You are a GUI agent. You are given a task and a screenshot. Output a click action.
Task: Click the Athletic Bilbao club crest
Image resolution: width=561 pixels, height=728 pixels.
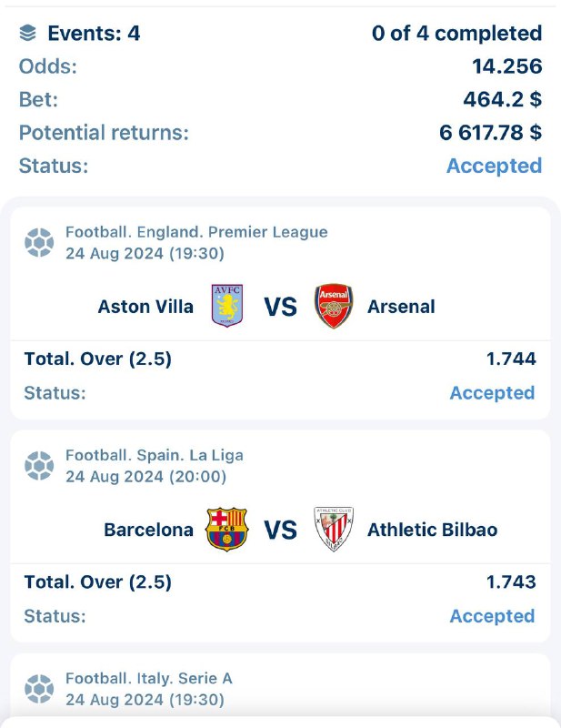click(334, 529)
